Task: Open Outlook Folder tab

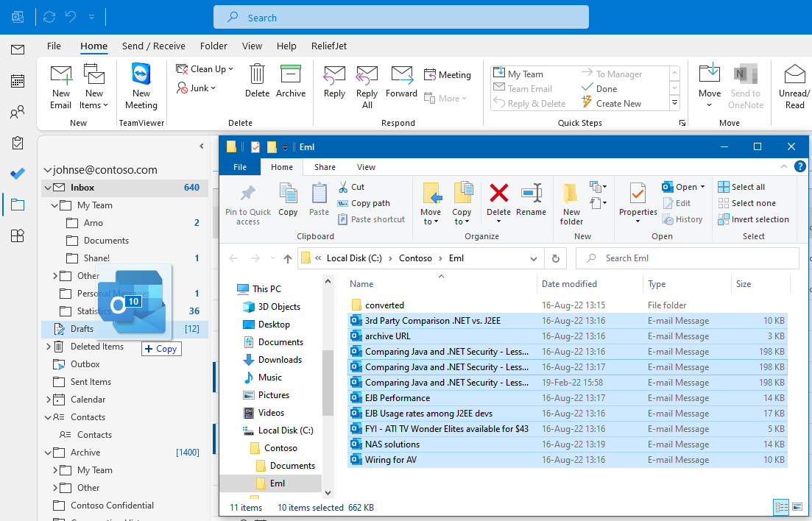Action: click(213, 46)
